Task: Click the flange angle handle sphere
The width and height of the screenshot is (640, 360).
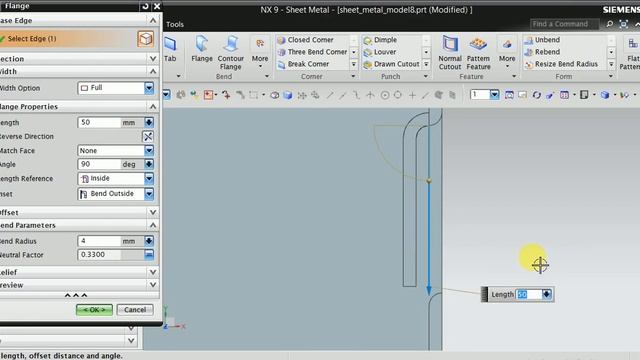Action: [429, 180]
